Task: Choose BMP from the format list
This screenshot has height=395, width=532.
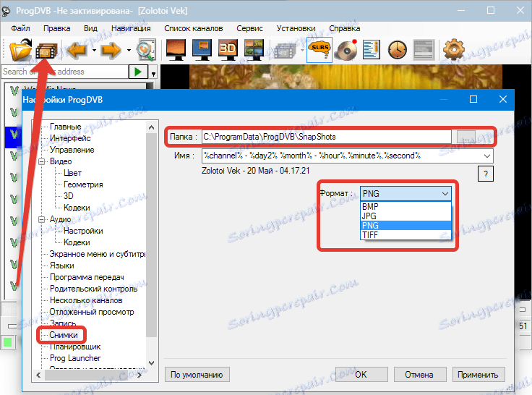Action: point(406,207)
